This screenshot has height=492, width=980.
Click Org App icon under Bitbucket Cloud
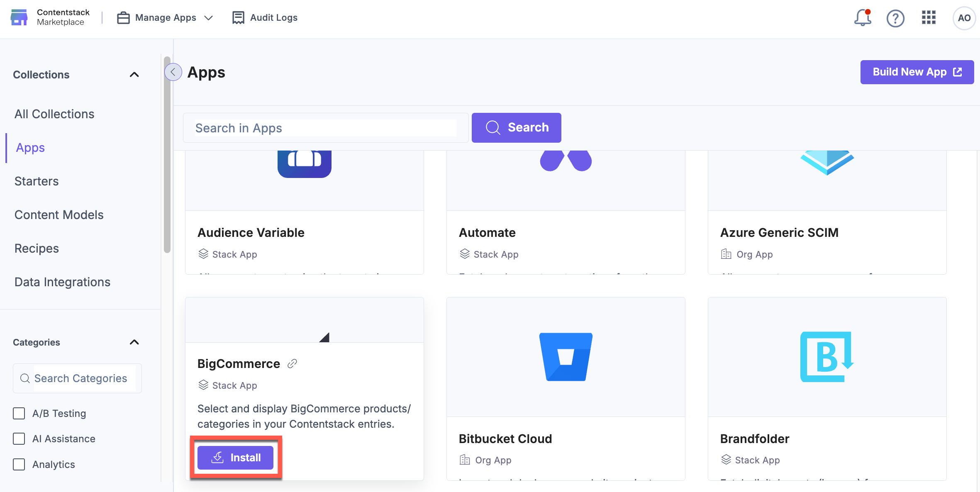click(465, 460)
